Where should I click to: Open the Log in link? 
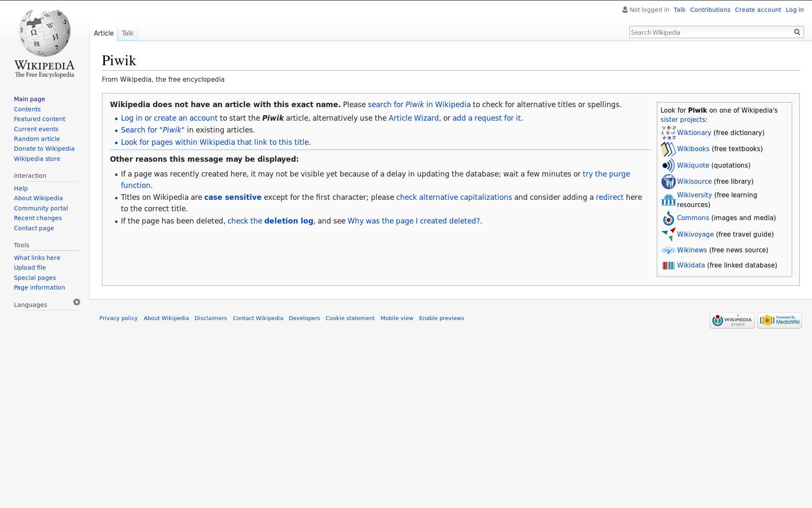point(795,10)
